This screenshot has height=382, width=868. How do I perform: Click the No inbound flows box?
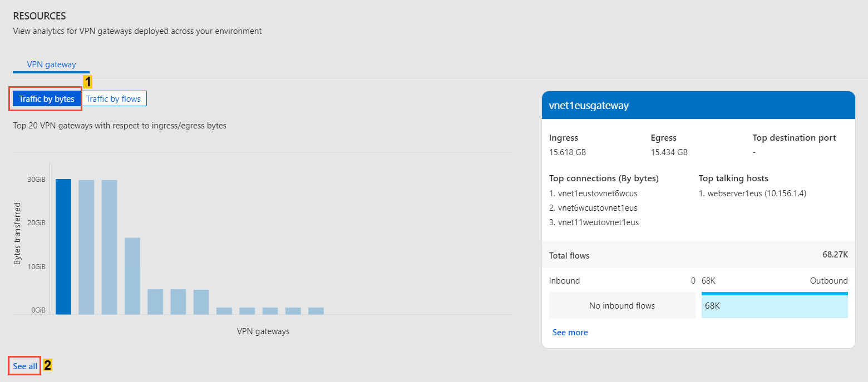tap(622, 306)
